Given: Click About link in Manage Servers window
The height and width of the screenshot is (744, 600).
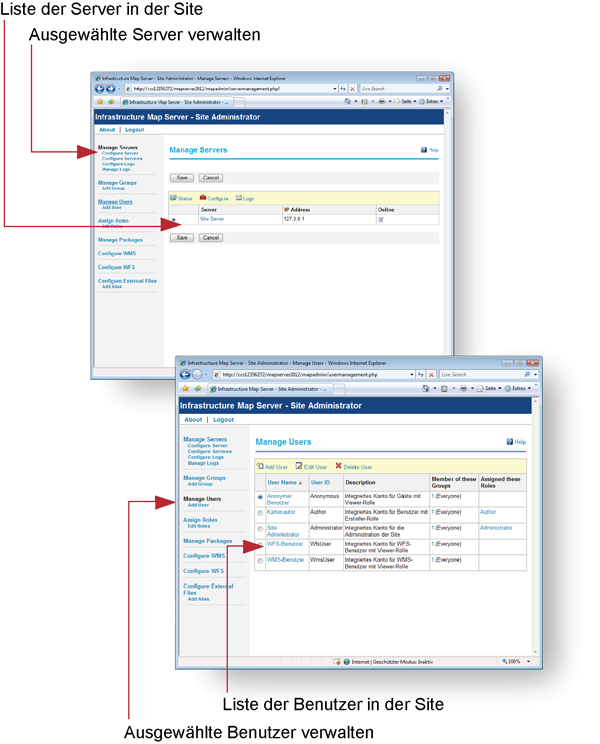Looking at the screenshot, I should (x=107, y=130).
